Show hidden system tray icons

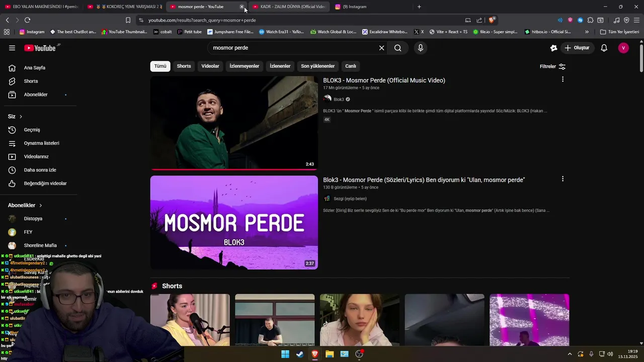(x=570, y=354)
